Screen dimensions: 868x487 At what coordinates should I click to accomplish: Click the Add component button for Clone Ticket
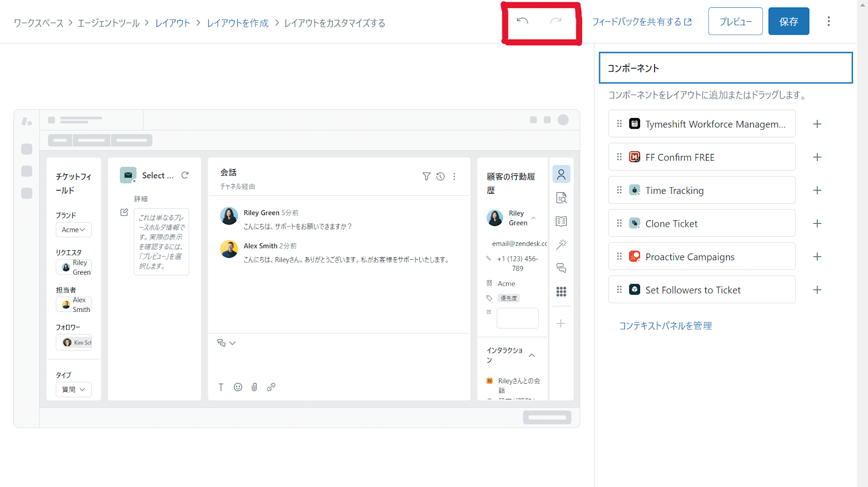(817, 223)
